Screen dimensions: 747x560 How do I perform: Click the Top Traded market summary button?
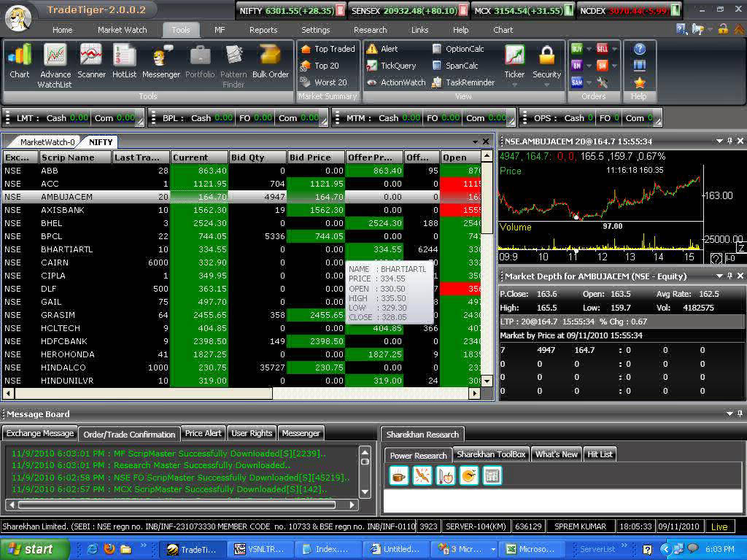point(327,49)
